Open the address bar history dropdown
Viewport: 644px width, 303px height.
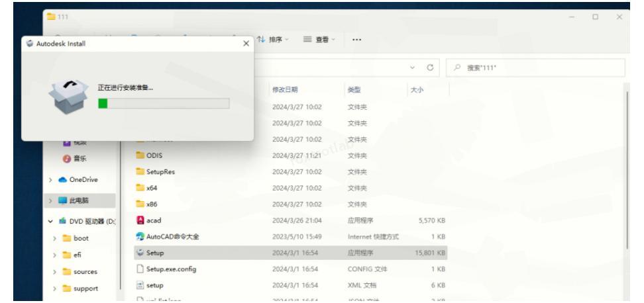pos(412,67)
